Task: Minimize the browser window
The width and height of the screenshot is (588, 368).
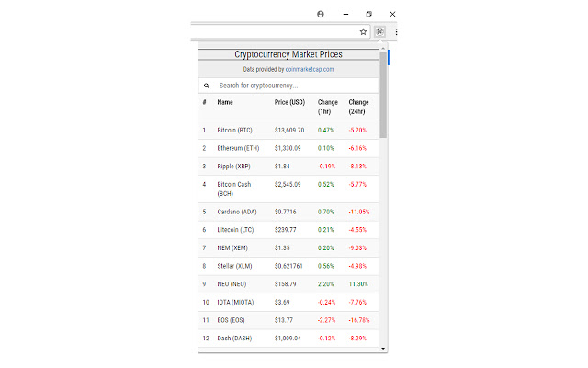Action: [345, 14]
